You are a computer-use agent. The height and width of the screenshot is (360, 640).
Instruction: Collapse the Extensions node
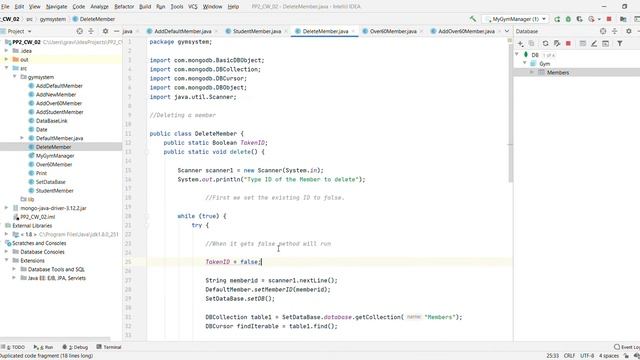pos(6,260)
